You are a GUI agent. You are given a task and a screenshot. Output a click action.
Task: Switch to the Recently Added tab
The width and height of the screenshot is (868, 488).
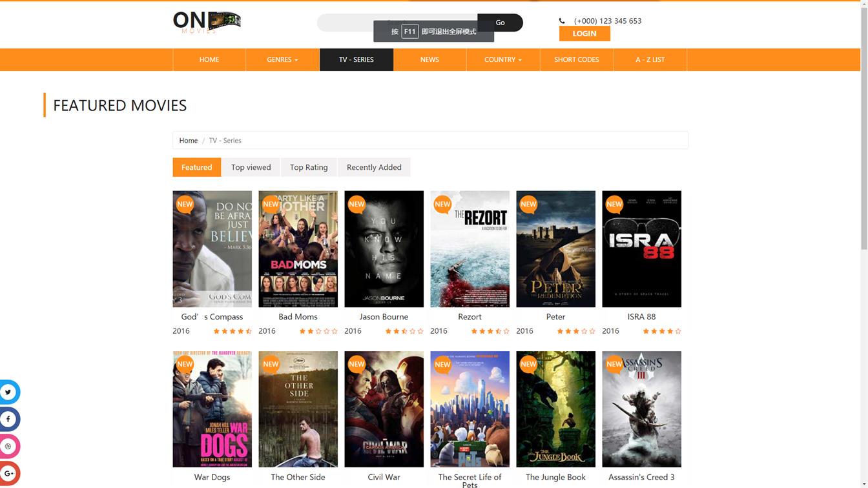374,167
